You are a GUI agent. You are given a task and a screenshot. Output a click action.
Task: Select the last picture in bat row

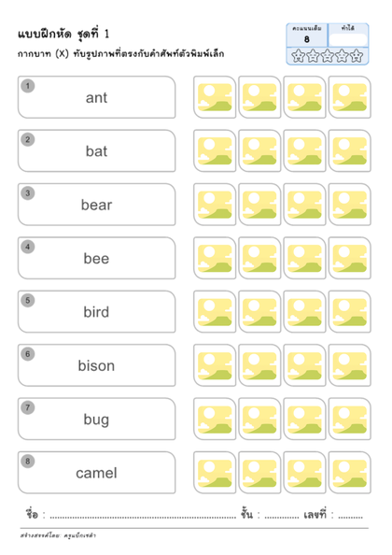point(350,150)
